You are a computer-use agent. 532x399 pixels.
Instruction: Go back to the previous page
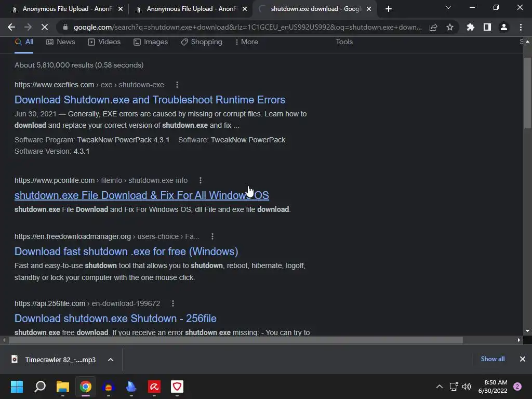pos(11,27)
